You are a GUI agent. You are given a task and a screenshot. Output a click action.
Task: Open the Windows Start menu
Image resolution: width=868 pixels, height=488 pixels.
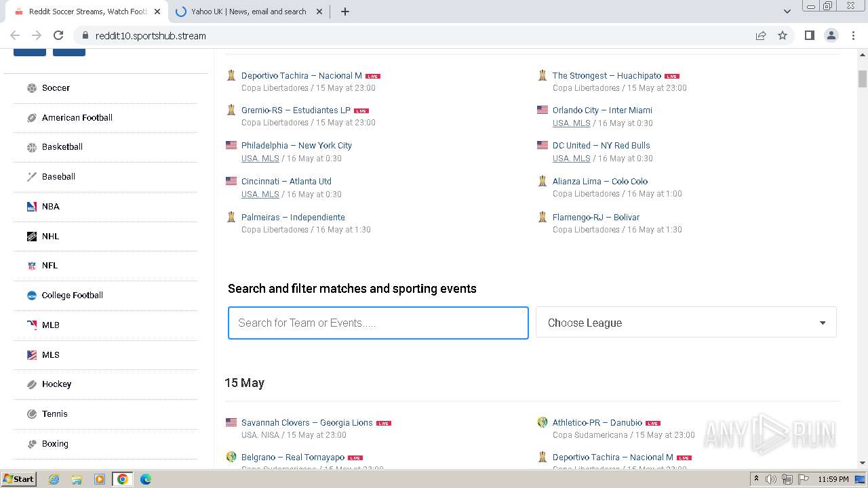[x=18, y=479]
